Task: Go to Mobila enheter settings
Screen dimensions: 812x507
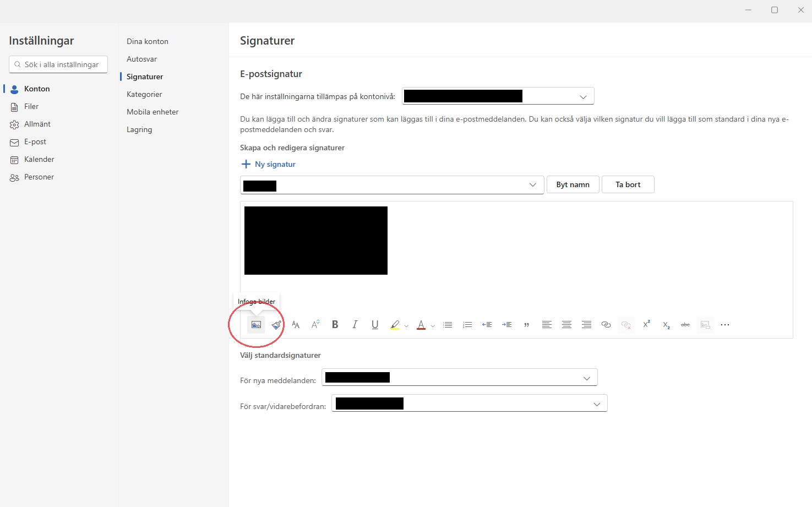Action: (152, 112)
